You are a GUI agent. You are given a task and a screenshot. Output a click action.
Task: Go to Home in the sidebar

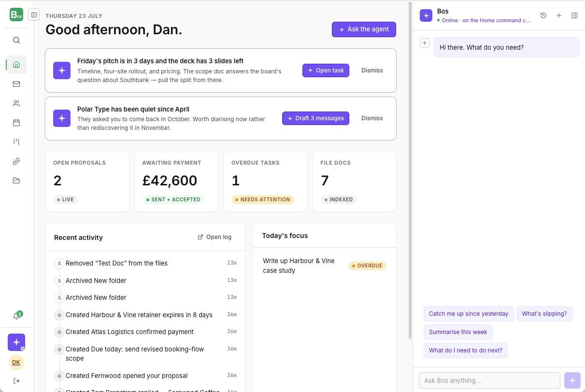pos(16,65)
